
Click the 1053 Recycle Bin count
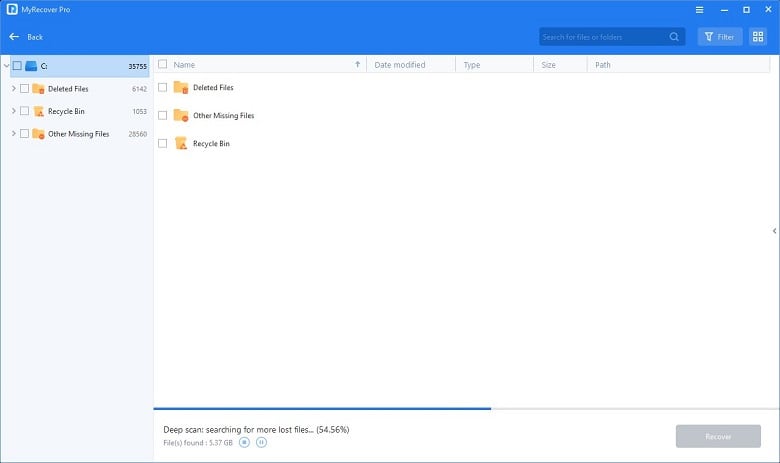[139, 111]
